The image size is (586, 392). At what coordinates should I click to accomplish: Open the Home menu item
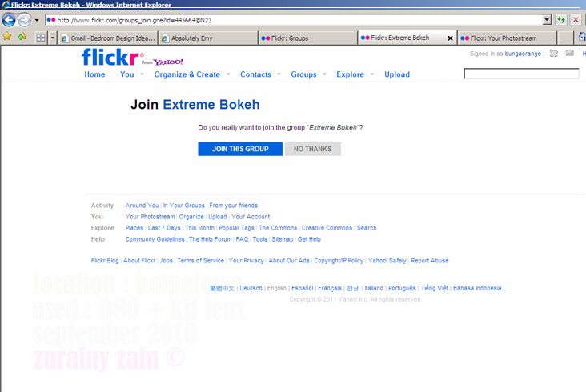click(94, 74)
